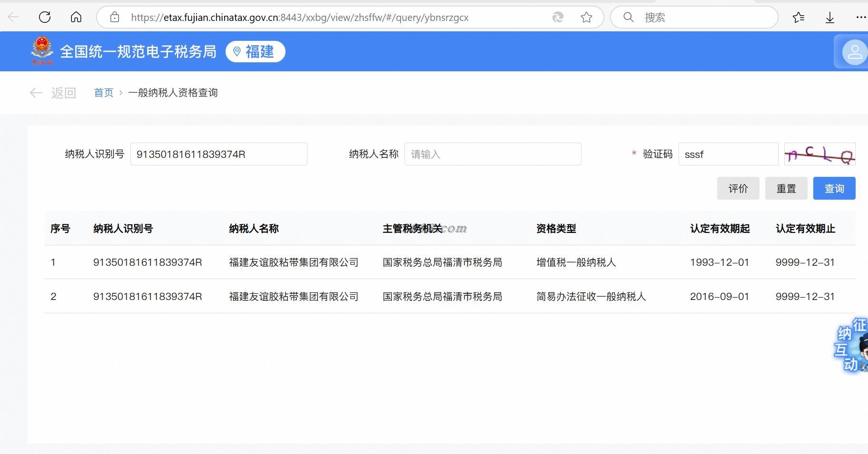Click the national tax emblem logo
868x454 pixels.
pyautogui.click(x=42, y=51)
